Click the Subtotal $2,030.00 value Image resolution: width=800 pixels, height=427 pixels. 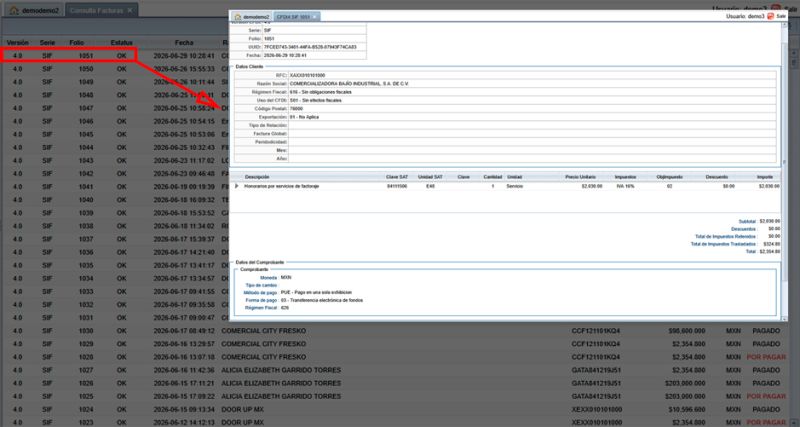click(770, 221)
